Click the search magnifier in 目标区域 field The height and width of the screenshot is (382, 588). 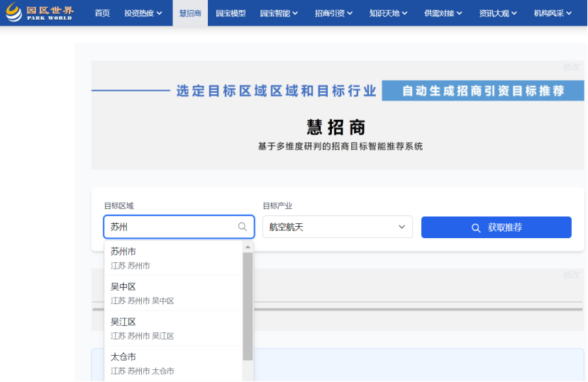pyautogui.click(x=243, y=227)
